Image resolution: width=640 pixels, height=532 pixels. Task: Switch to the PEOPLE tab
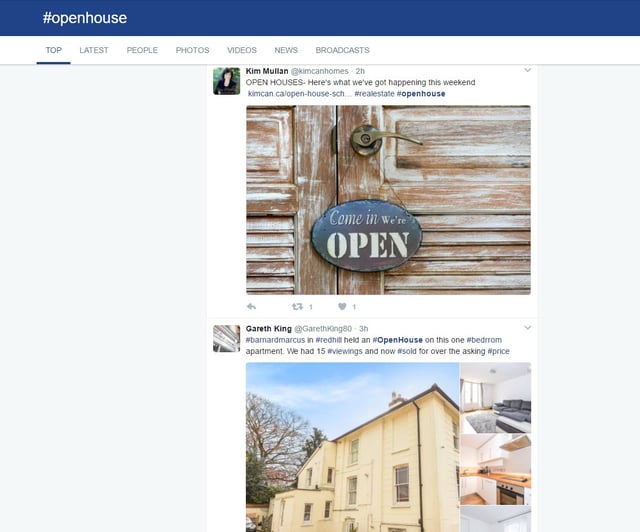click(142, 50)
